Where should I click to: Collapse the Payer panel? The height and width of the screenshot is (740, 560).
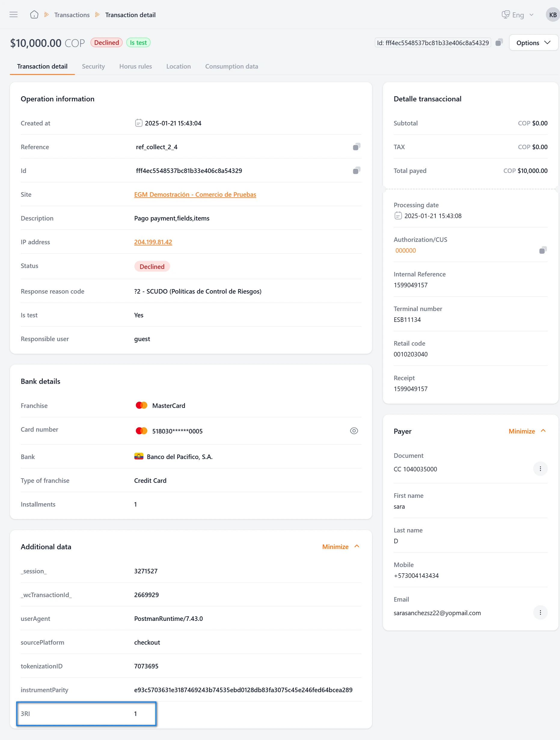pos(527,431)
